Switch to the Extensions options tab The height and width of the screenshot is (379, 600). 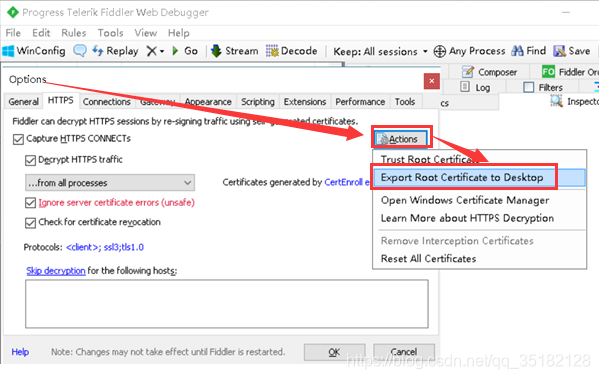coord(305,102)
